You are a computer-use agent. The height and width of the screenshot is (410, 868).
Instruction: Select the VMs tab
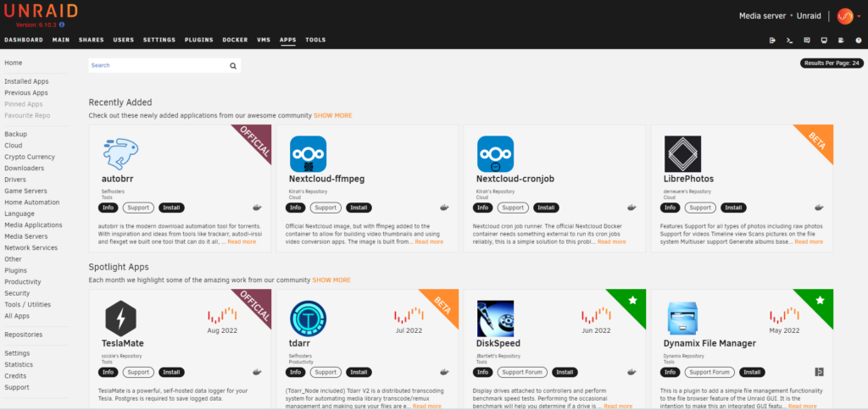tap(264, 40)
